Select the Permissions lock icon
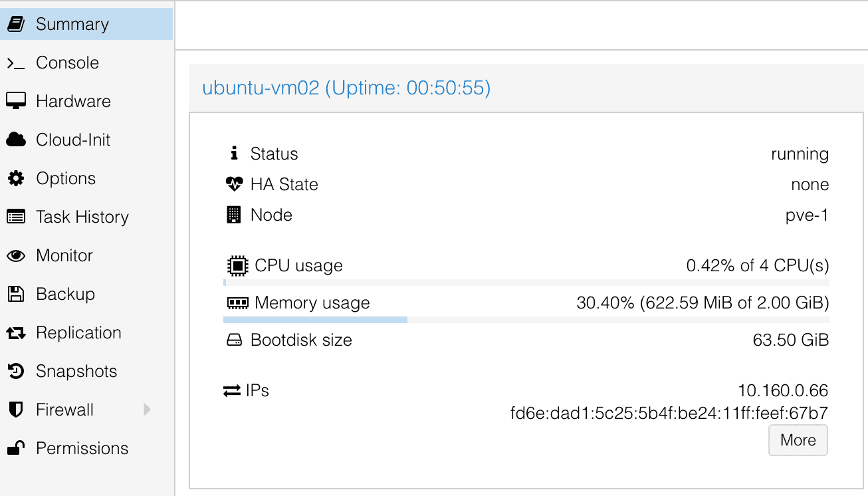 pos(16,447)
